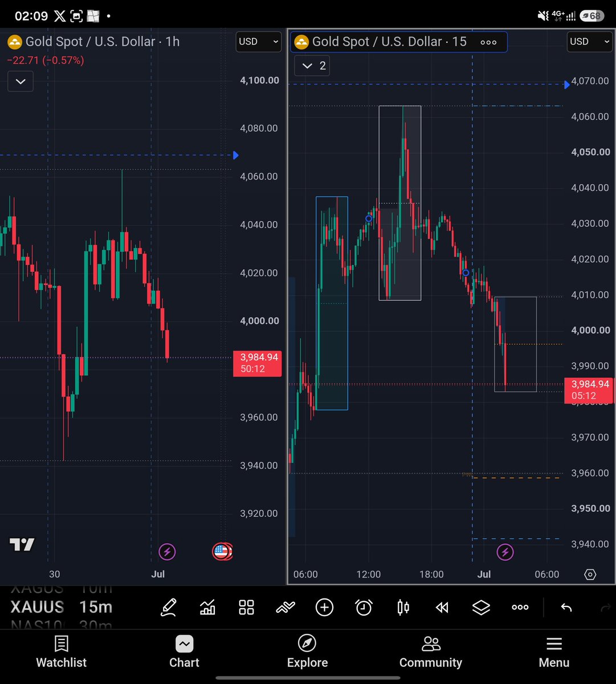This screenshot has width=616, height=684.
Task: Tap the 3,984.94 price label on the 15 chart
Action: 589,390
